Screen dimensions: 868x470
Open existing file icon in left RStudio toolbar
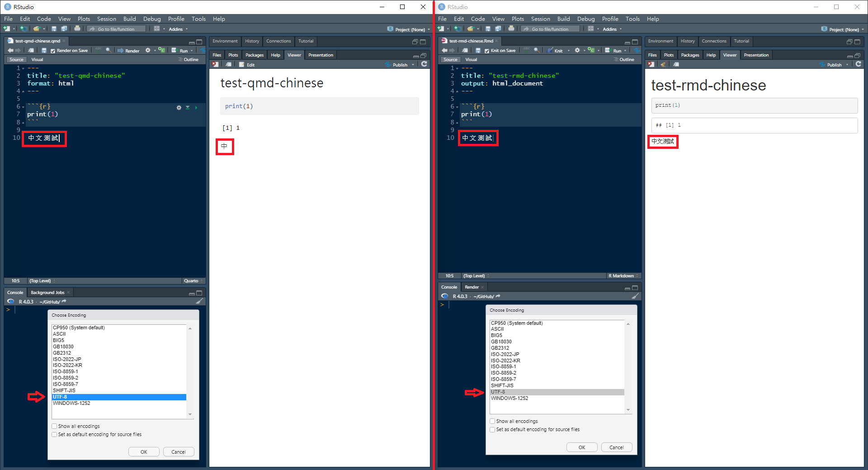point(37,28)
